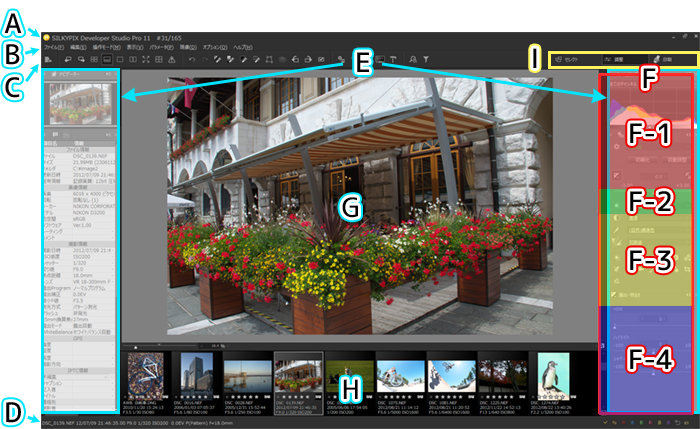Image resolution: width=700 pixels, height=429 pixels.
Task: Click the first toolbar icon, a list panel
Action: [48, 59]
